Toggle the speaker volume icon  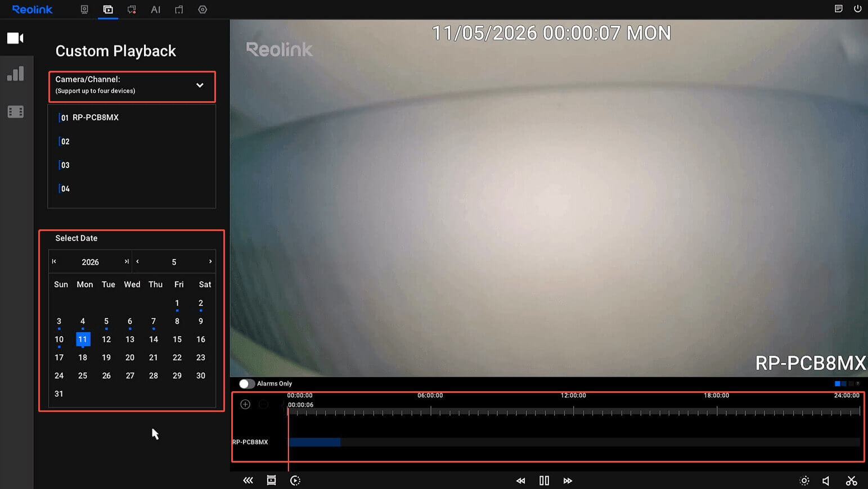pyautogui.click(x=826, y=481)
